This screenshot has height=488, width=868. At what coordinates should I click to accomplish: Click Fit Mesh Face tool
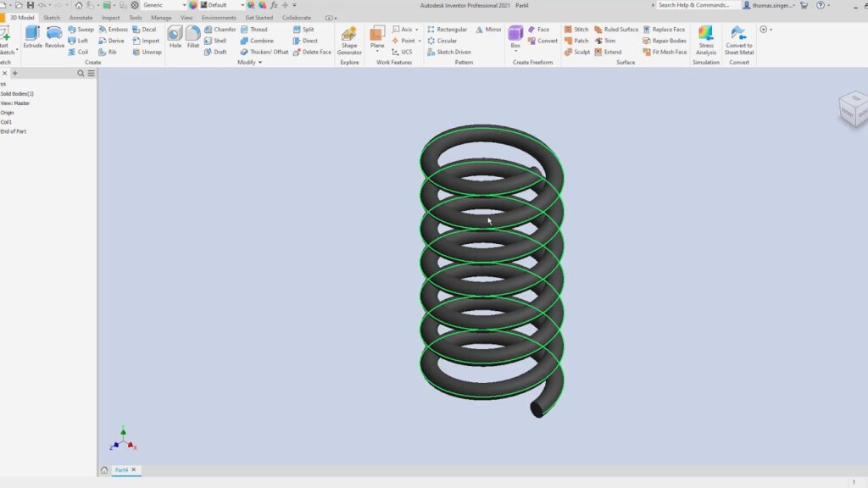coord(665,52)
